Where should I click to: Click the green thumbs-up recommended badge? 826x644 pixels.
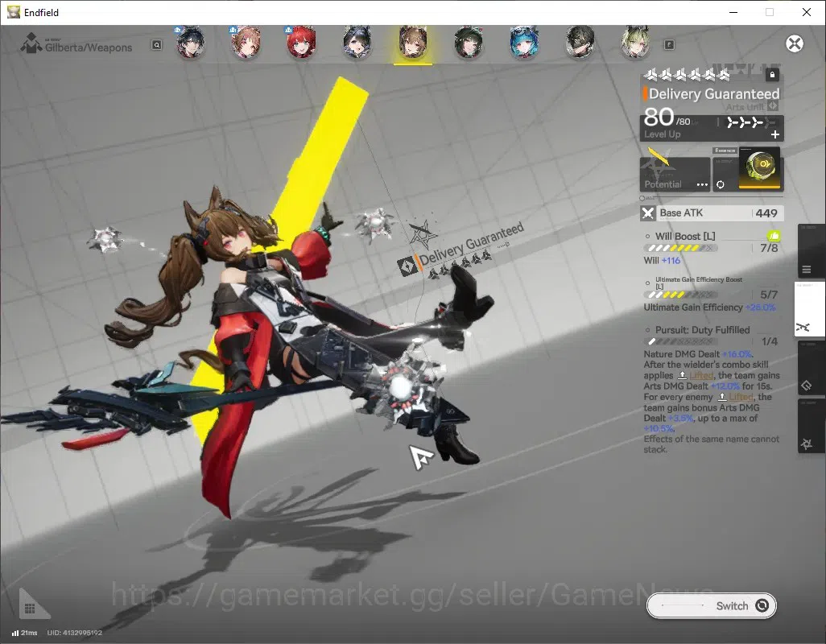(x=774, y=236)
